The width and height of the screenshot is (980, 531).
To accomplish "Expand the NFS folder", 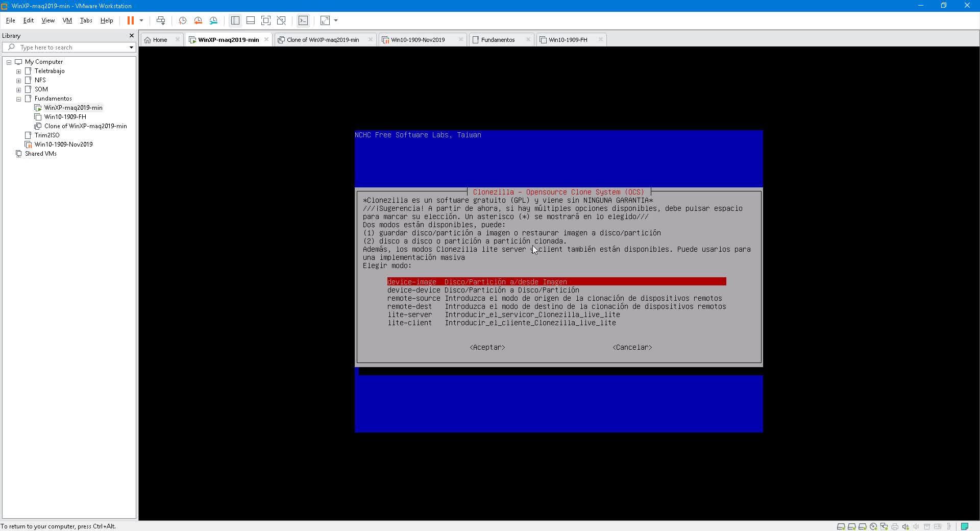I will coord(19,81).
